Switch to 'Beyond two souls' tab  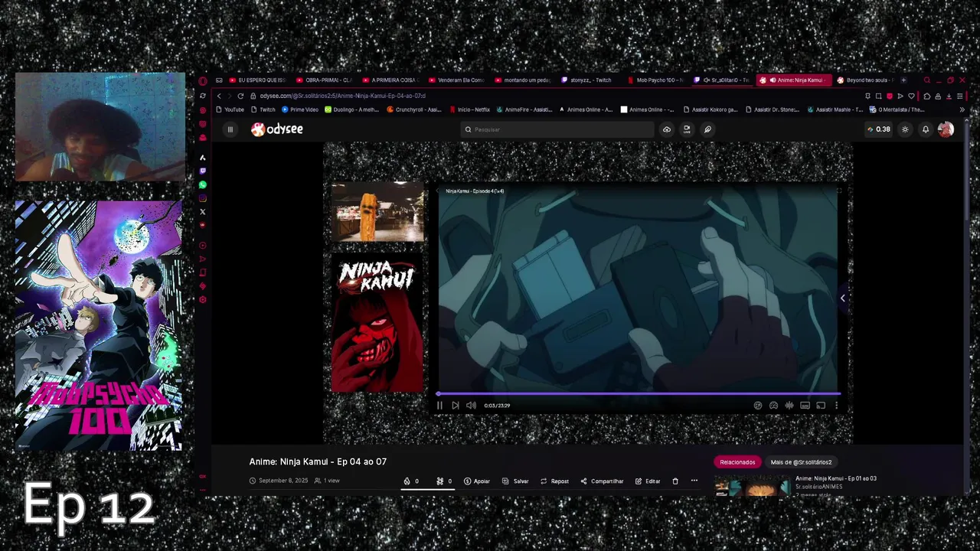865,80
